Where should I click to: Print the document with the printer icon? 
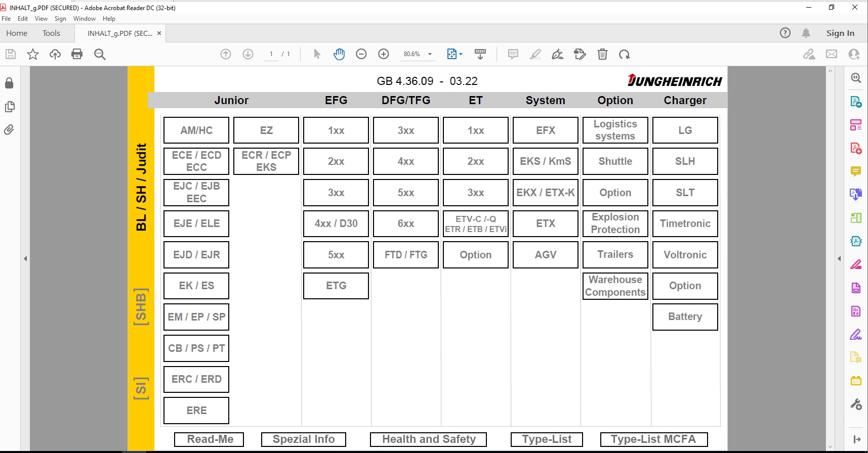pos(77,54)
